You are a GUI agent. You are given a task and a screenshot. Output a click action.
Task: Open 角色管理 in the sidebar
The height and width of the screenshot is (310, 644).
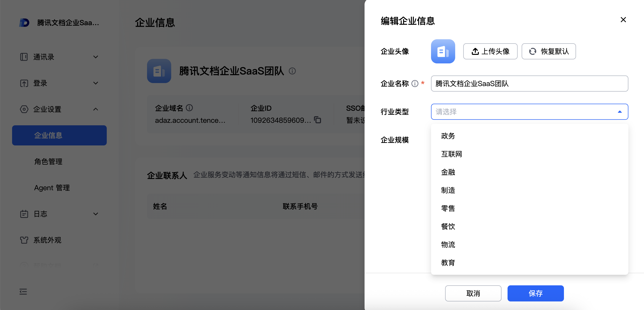[48, 162]
